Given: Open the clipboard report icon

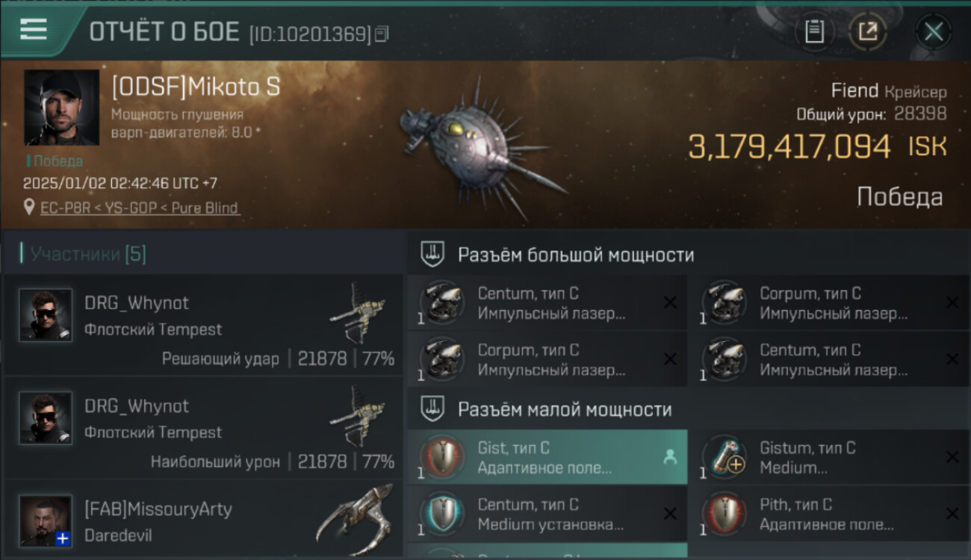Looking at the screenshot, I should (x=815, y=32).
